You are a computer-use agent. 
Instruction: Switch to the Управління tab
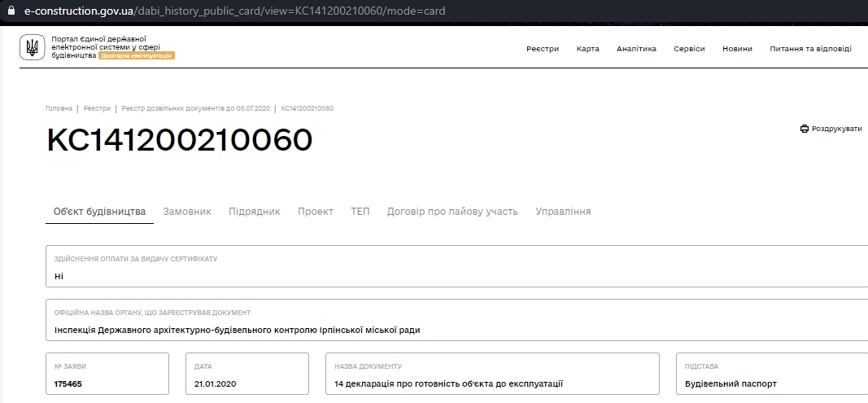pos(563,211)
